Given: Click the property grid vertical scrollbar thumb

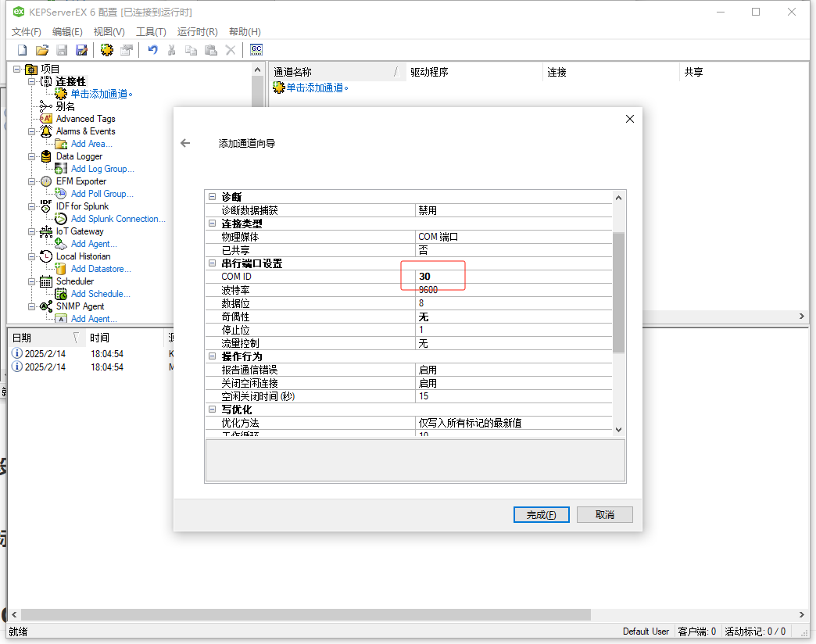Looking at the screenshot, I should (x=618, y=293).
